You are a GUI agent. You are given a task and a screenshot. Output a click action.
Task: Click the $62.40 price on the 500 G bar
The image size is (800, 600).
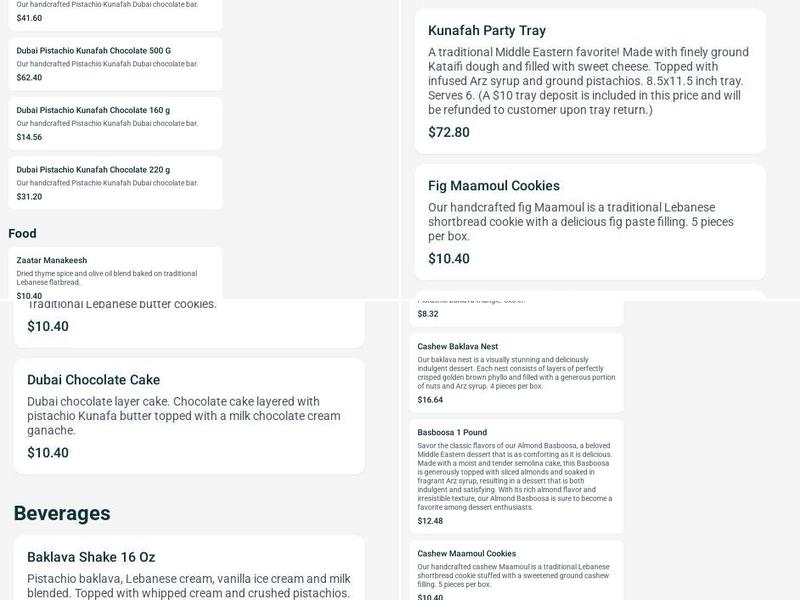tap(28, 76)
